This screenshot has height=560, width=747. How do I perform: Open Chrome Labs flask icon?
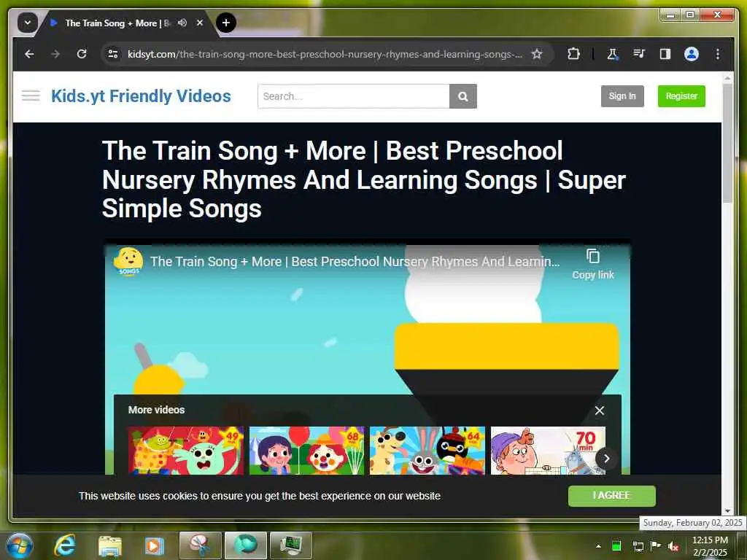tap(612, 54)
